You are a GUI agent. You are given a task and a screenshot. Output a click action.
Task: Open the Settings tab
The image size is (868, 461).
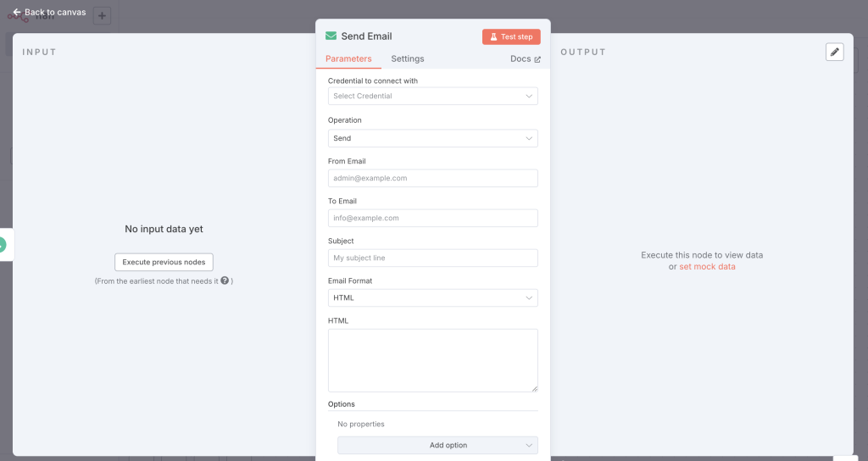pos(407,59)
